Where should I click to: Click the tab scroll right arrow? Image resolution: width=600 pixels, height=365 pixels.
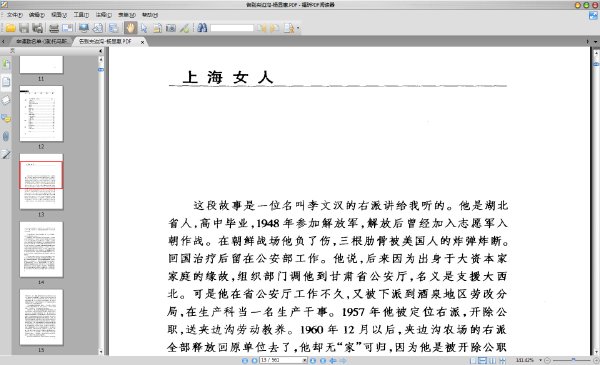click(588, 41)
